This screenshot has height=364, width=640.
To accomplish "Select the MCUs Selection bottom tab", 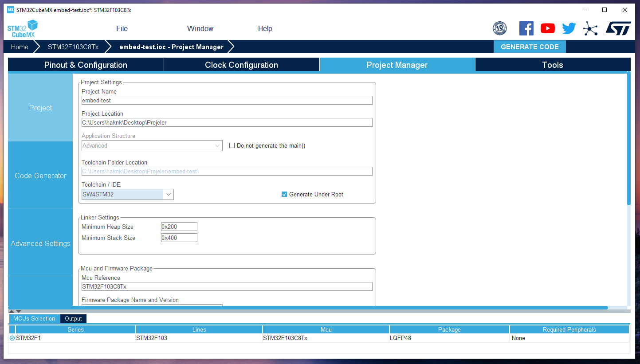I will 34,319.
